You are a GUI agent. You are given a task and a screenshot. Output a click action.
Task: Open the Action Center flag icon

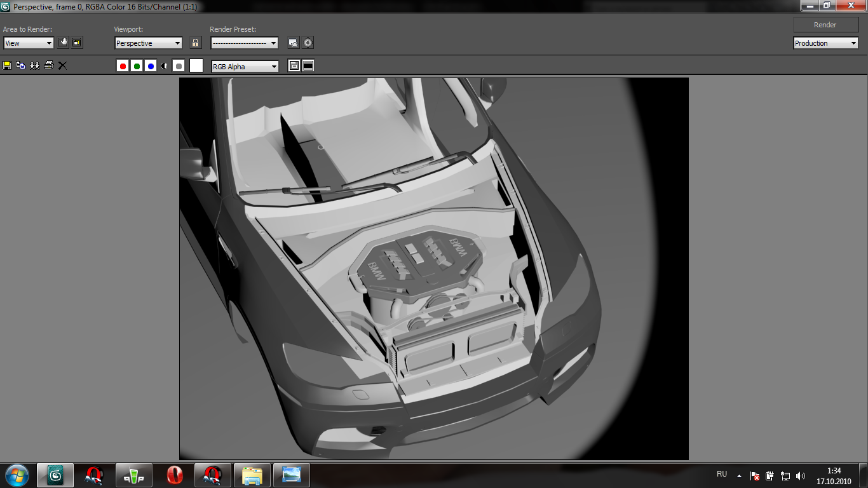coord(755,476)
